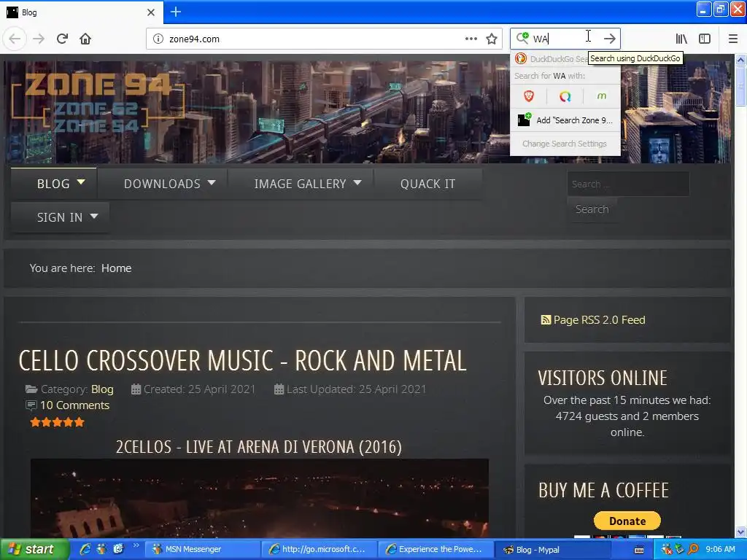747x560 pixels.
Task: Open a new tab with plus button
Action: (x=176, y=12)
